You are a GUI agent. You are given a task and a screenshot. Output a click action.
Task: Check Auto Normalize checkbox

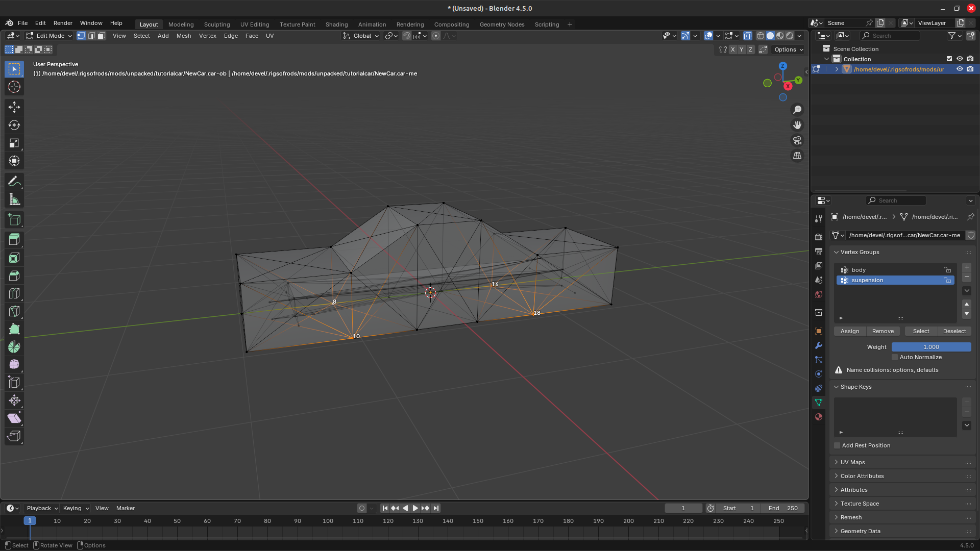pyautogui.click(x=895, y=357)
